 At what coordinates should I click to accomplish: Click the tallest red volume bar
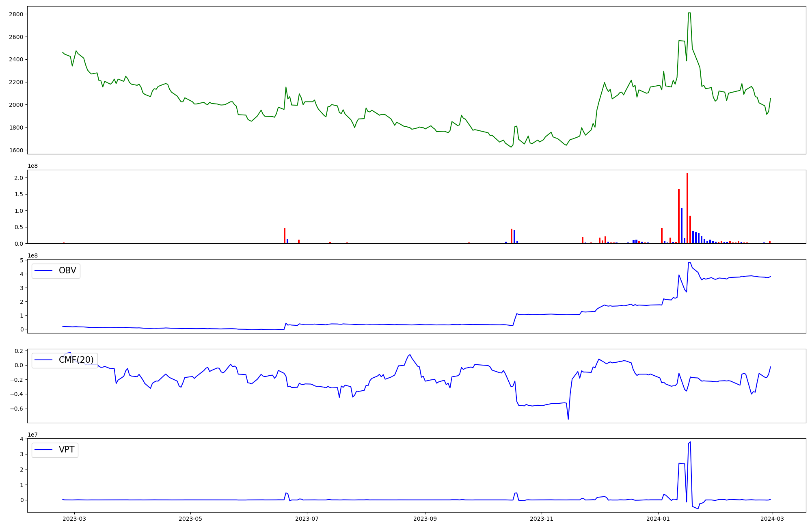point(687,208)
